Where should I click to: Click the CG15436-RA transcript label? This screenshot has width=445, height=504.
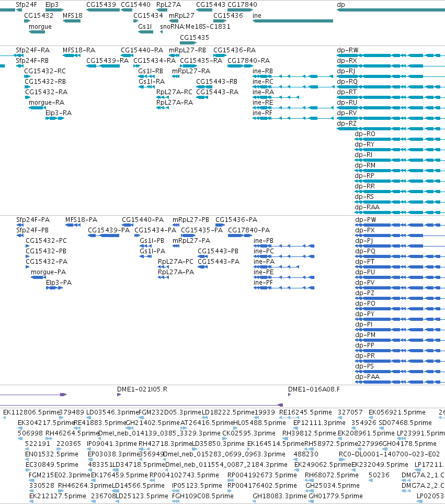[x=235, y=50]
